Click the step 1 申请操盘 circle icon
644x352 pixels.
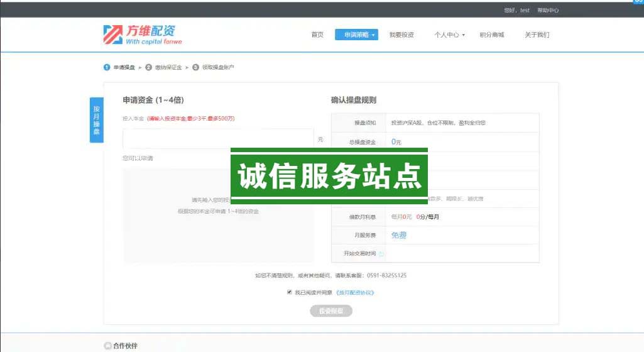(x=107, y=67)
